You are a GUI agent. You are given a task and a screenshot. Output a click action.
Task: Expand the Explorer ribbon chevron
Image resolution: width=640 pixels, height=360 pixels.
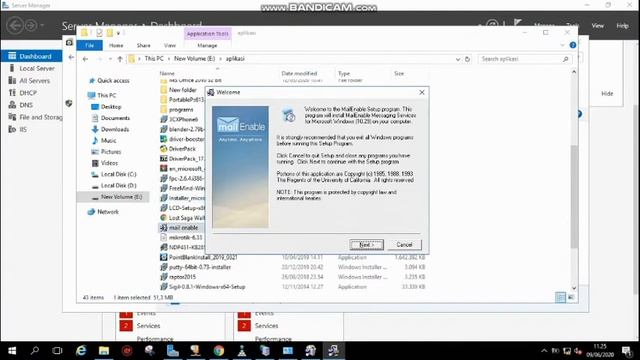(x=562, y=45)
